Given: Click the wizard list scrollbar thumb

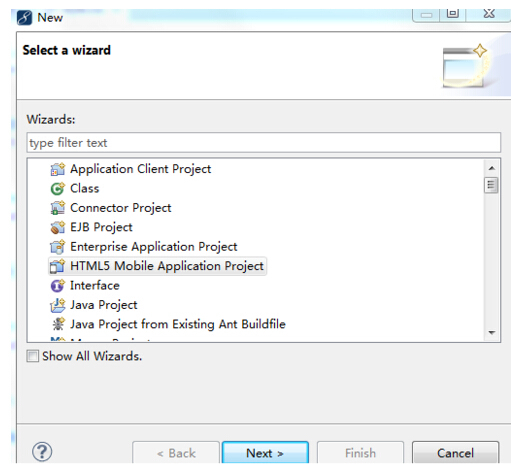Looking at the screenshot, I should [491, 185].
